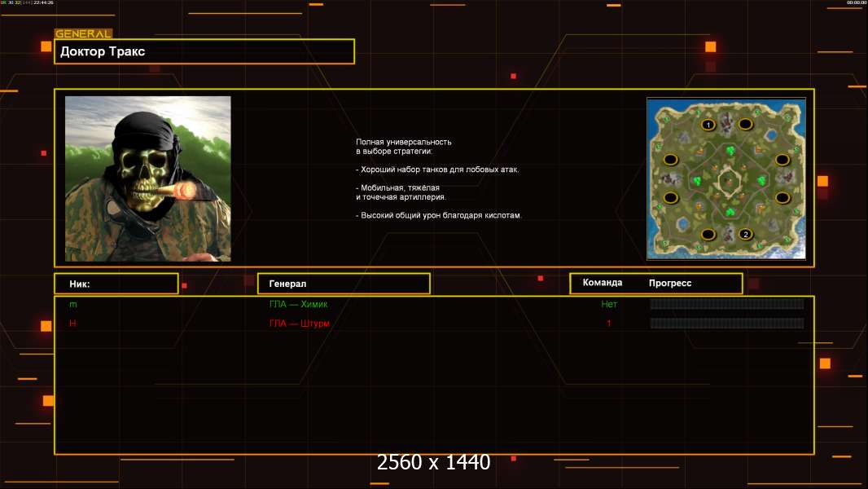Viewport: 868px width, 489px height.
Task: Click the green supply marker at map center-top
Action: pos(730,150)
